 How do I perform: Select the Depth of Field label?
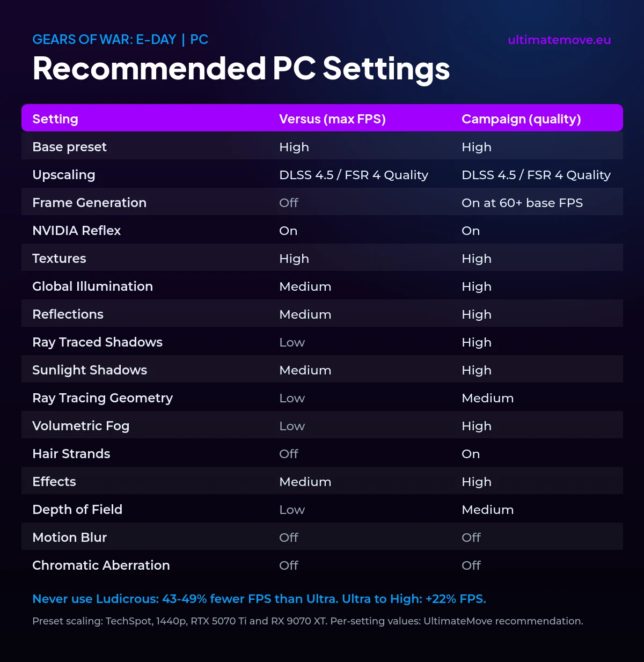pyautogui.click(x=77, y=510)
